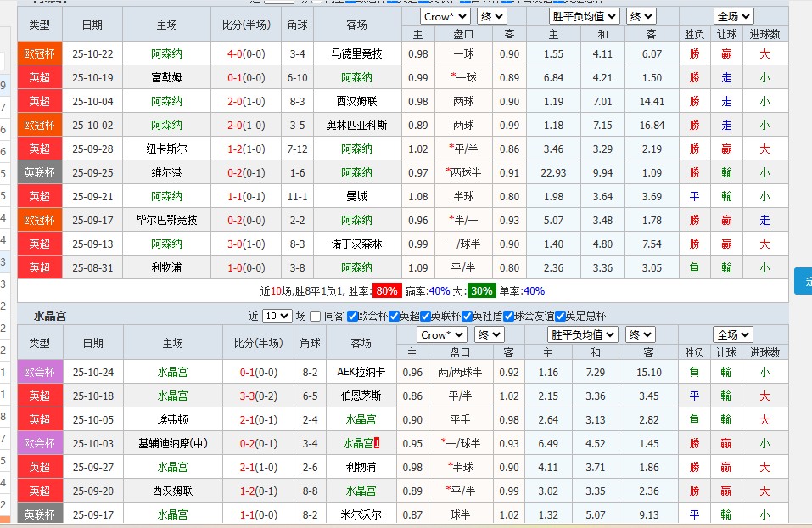Enable the 同客 filter checkbox
812x528 pixels.
(x=313, y=317)
